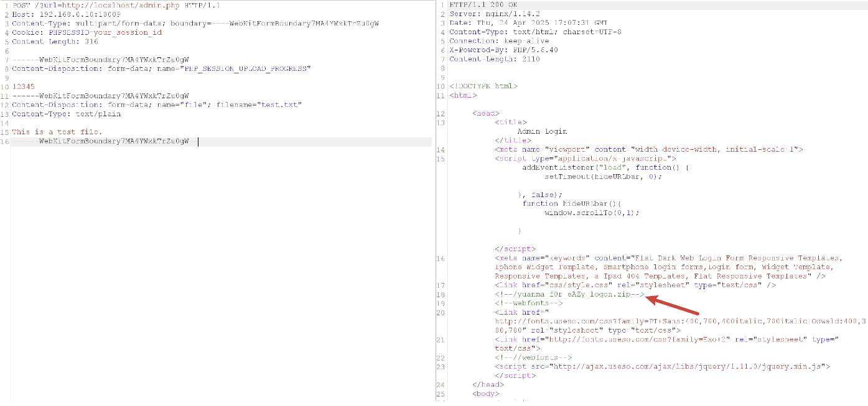Click the '<!DOCTYPE html>' line in the response
868x406 pixels.
tap(483, 86)
